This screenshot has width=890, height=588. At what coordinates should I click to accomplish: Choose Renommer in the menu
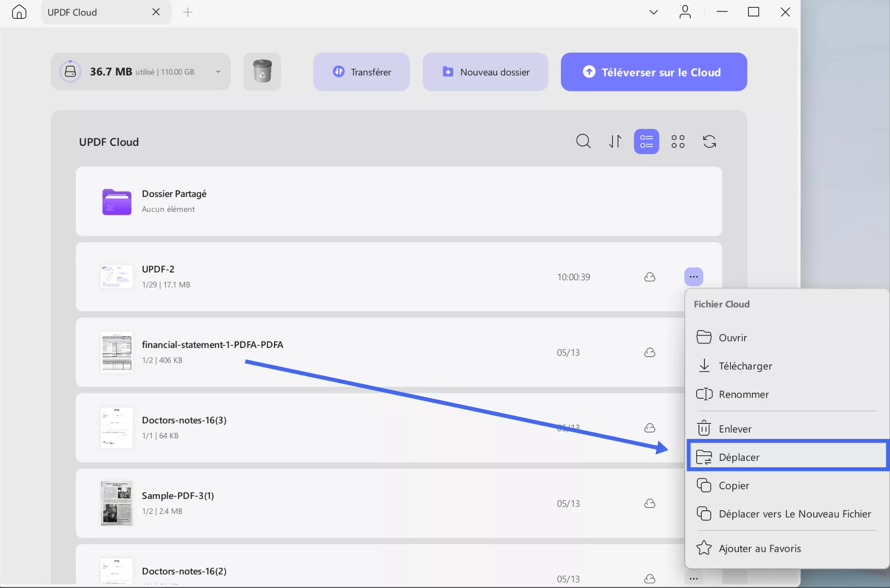coord(787,394)
